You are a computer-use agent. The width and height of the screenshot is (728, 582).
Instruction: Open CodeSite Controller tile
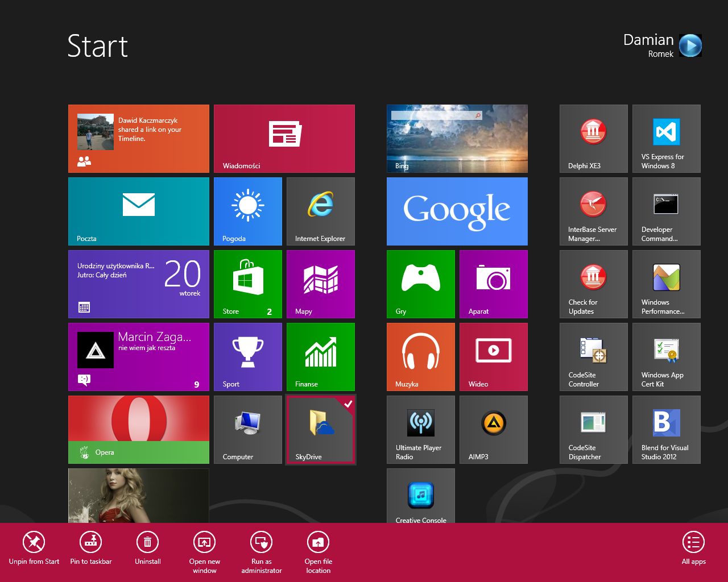click(x=594, y=357)
